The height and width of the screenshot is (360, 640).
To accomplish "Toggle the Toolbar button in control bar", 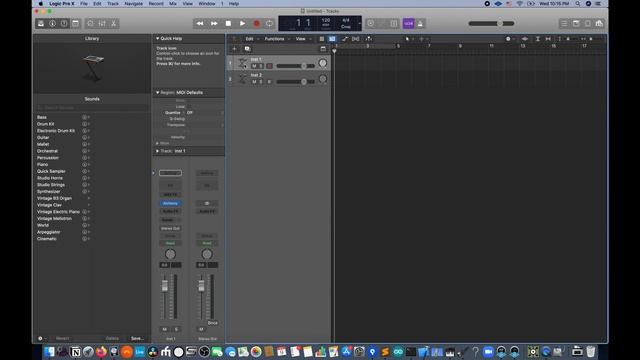I will click(76, 24).
